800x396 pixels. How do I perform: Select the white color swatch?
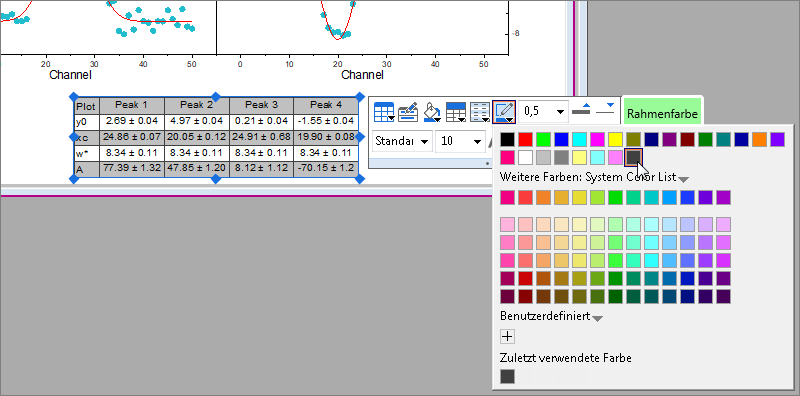point(526,157)
